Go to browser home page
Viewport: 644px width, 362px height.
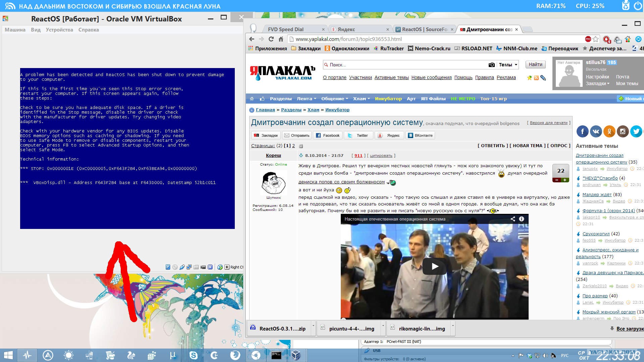tap(281, 39)
